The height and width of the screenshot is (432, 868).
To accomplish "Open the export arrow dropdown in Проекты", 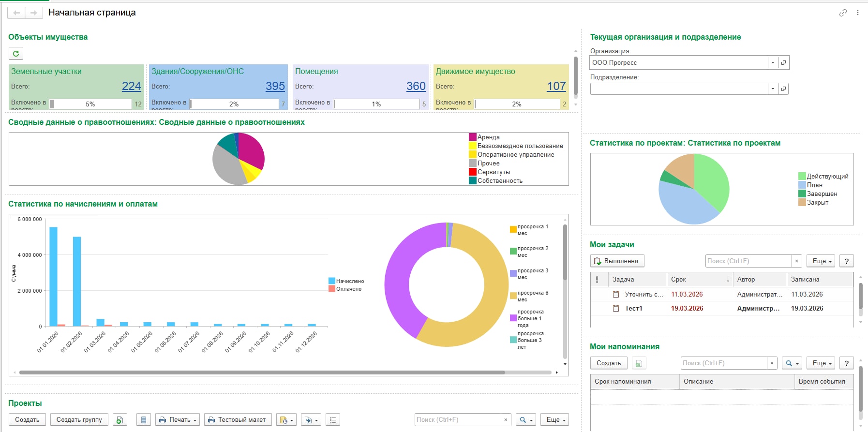I will click(x=311, y=420).
